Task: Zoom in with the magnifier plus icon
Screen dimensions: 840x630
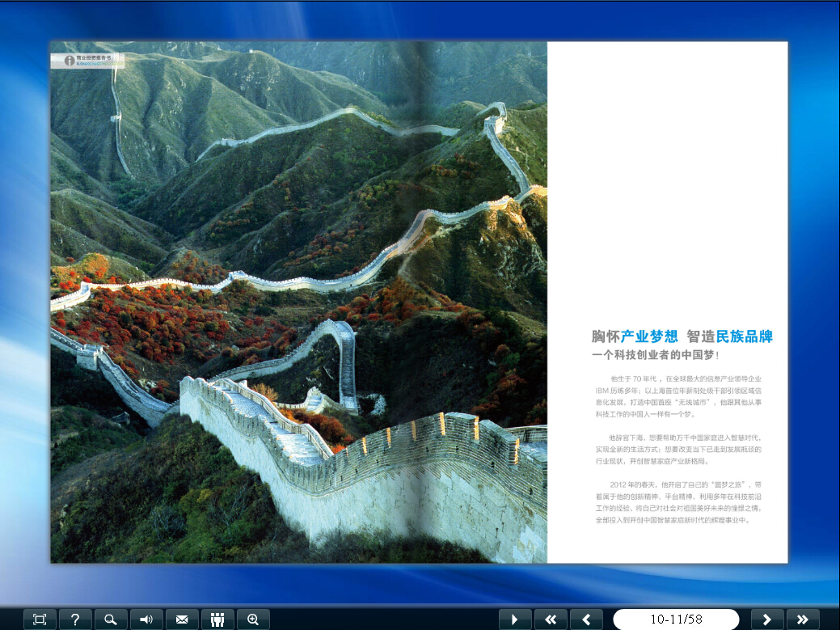Action: [253, 619]
